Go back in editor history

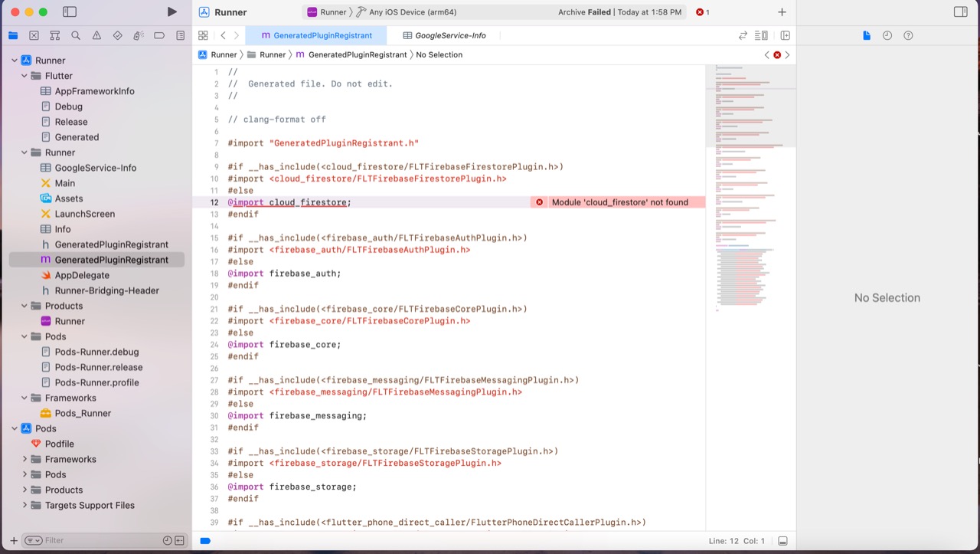pyautogui.click(x=223, y=35)
